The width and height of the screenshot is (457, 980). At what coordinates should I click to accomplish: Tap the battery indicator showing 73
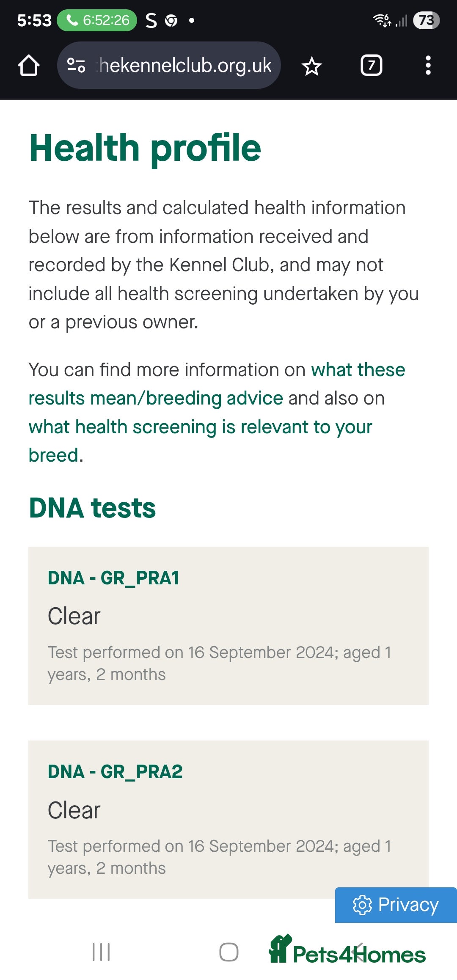pos(427,20)
